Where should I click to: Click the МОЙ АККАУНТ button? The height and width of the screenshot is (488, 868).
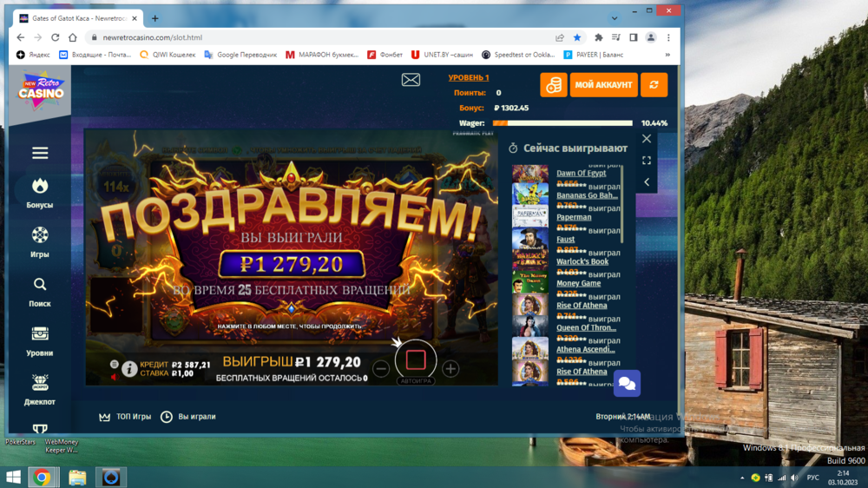(604, 85)
